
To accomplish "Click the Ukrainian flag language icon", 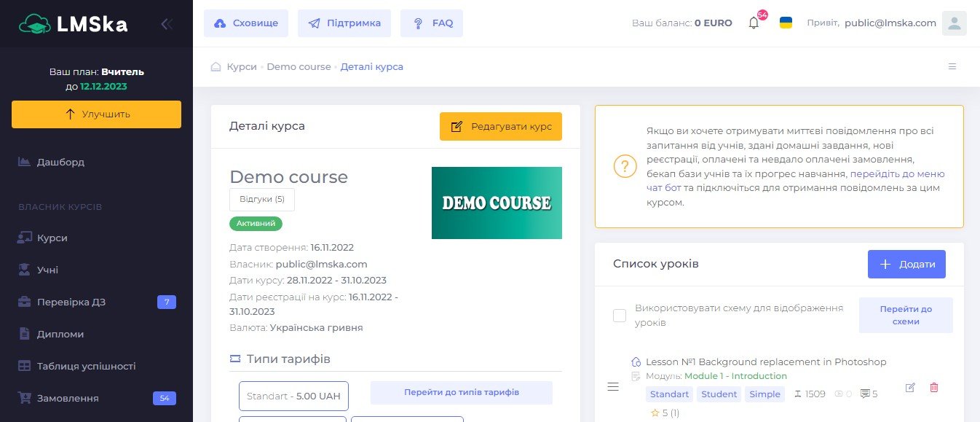I will tap(786, 23).
